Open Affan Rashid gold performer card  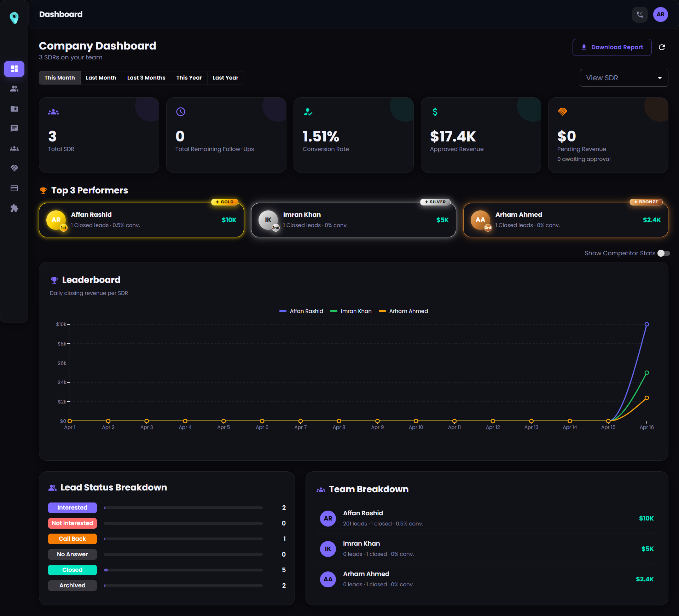(x=141, y=220)
